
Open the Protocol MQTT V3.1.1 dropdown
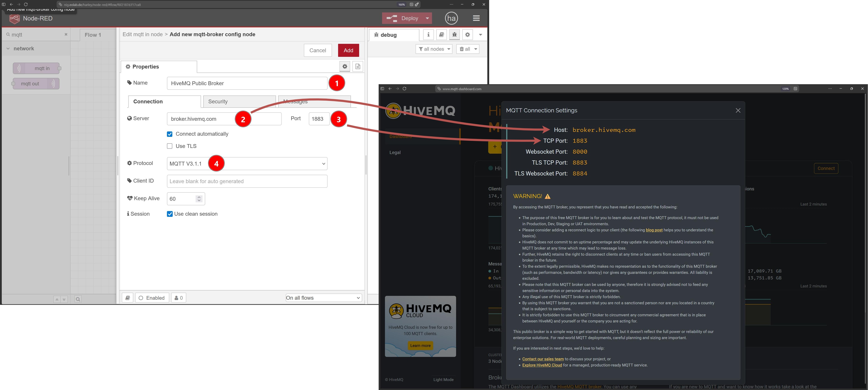click(x=247, y=163)
